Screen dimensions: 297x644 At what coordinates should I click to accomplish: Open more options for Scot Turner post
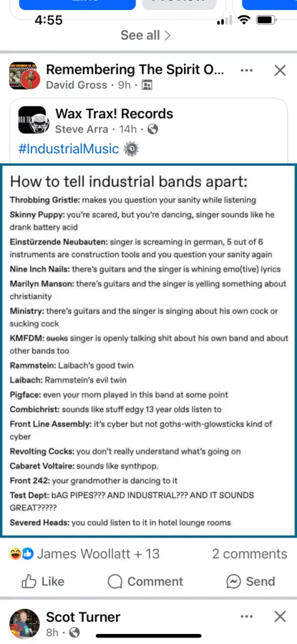[x=247, y=616]
